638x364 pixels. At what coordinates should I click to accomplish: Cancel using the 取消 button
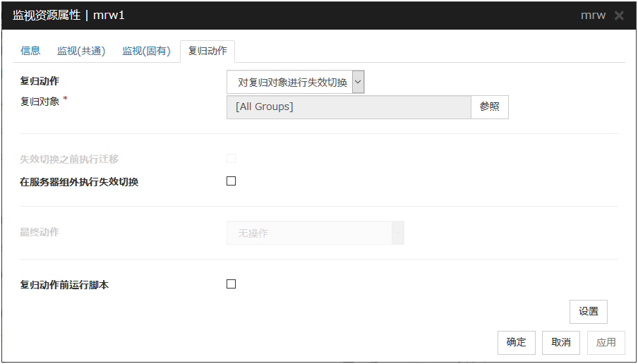click(x=561, y=342)
